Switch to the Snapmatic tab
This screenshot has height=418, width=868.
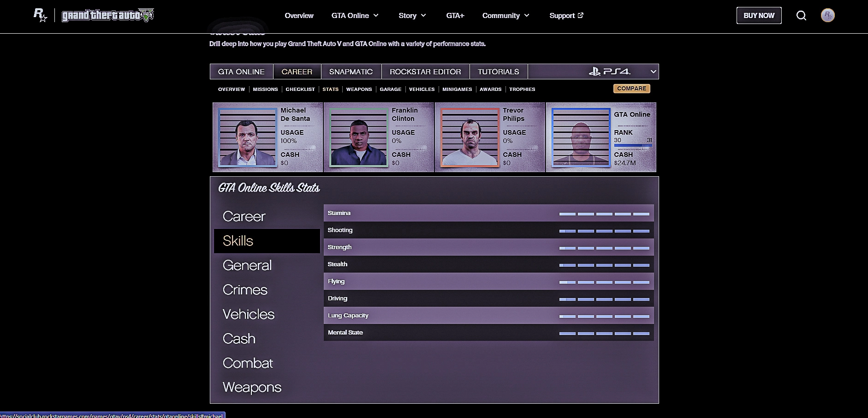click(x=351, y=72)
